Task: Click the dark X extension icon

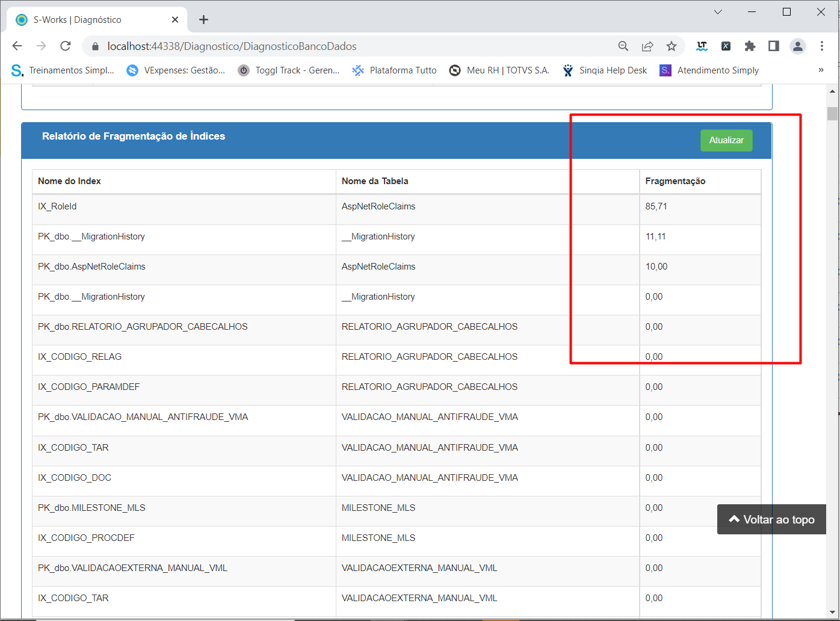Action: [x=726, y=46]
